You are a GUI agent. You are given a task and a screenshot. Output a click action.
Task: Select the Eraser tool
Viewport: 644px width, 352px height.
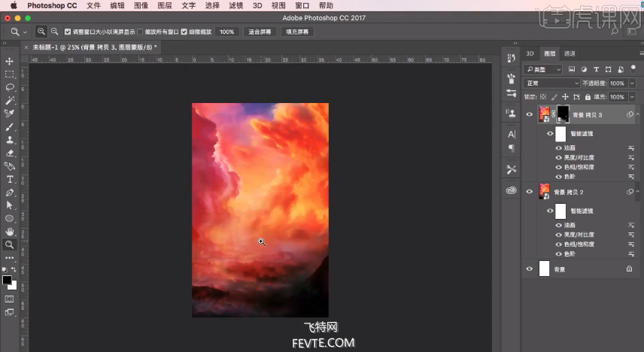(10, 153)
